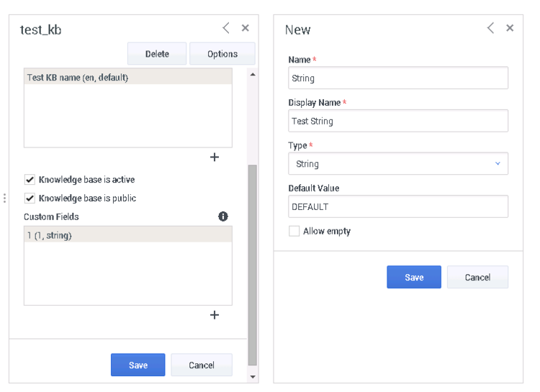This screenshot has width=540, height=392.
Task: Click the Custom Fields info icon
Action: [222, 216]
